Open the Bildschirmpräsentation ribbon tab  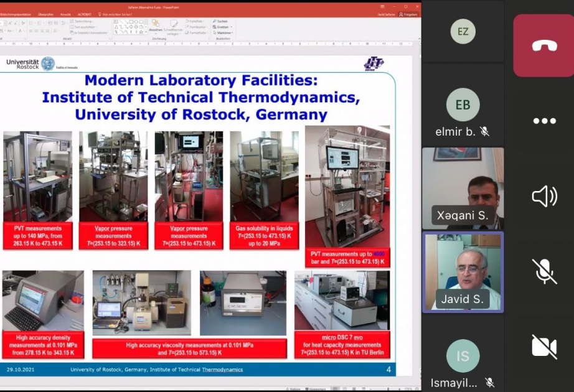pyautogui.click(x=16, y=14)
